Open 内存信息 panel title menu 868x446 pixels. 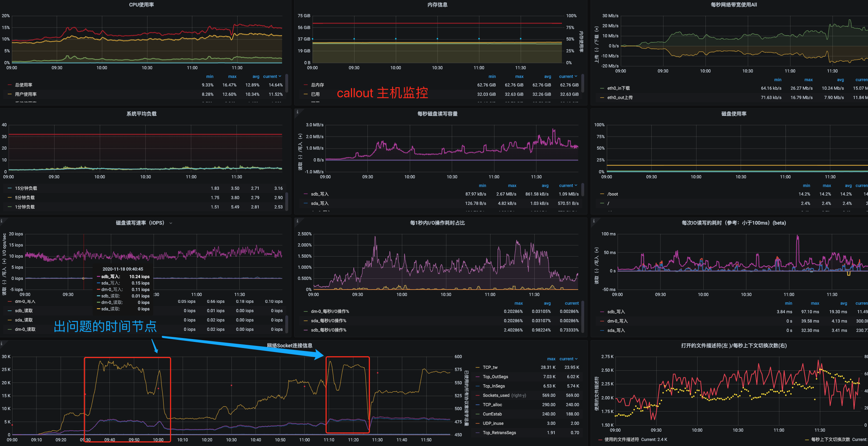[x=437, y=5]
